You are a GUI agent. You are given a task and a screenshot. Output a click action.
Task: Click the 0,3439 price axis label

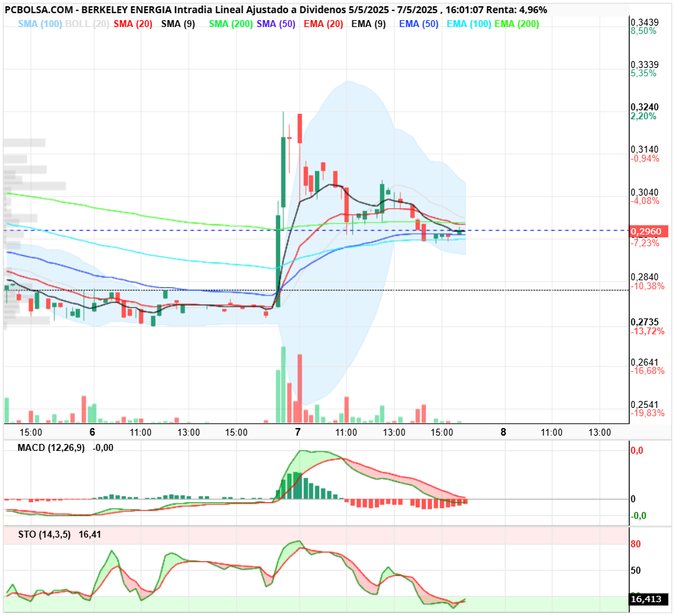[644, 22]
